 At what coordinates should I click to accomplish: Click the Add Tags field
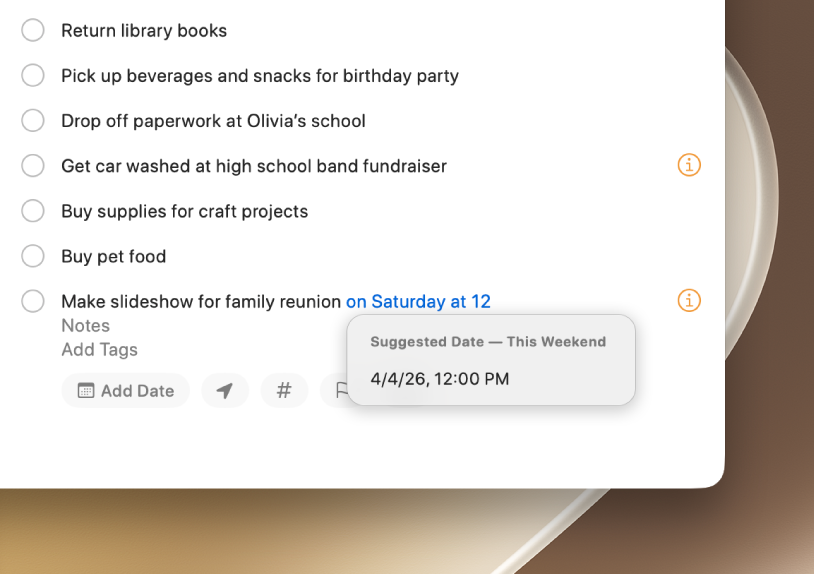pyautogui.click(x=100, y=349)
